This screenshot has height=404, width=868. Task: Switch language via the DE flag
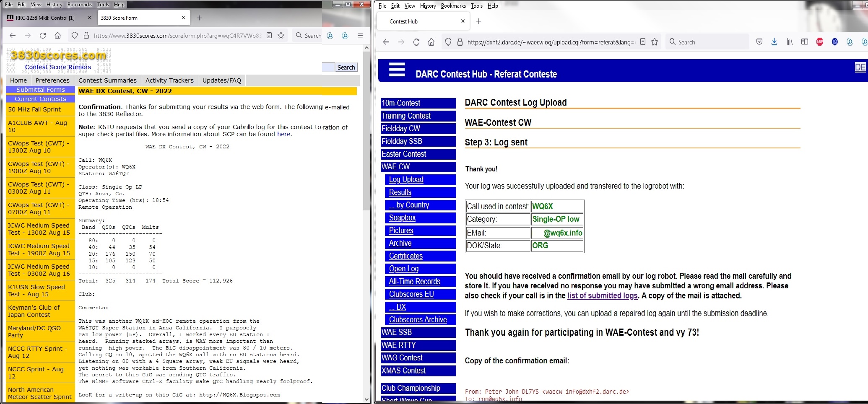(x=860, y=67)
